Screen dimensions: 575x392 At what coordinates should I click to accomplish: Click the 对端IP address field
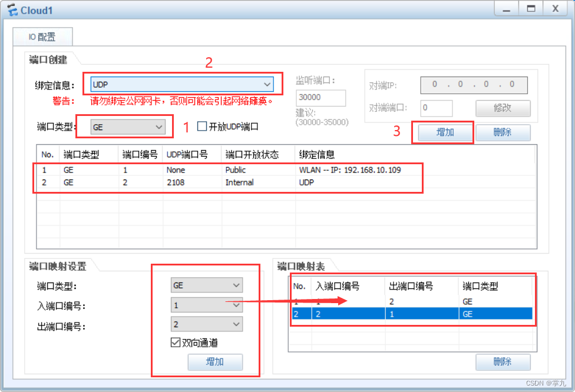click(474, 85)
